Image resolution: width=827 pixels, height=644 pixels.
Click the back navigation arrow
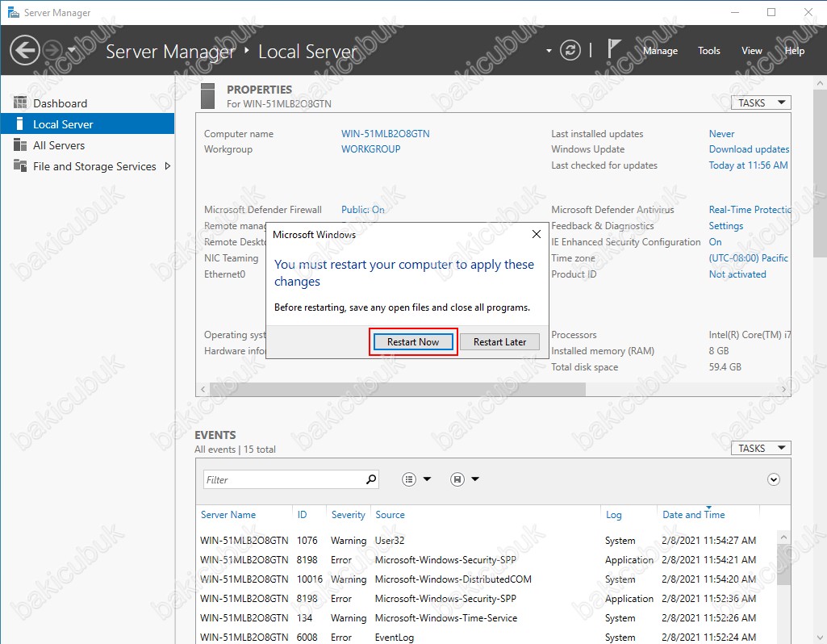(25, 51)
